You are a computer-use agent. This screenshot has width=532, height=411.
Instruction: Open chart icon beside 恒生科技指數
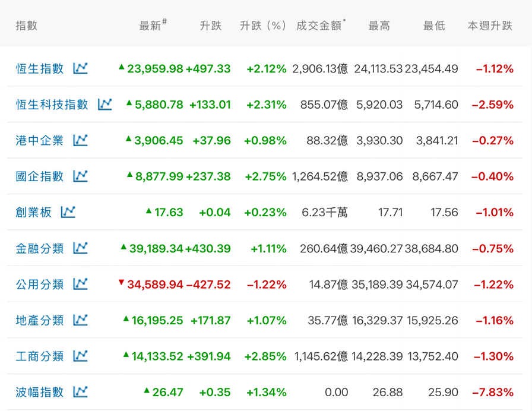pos(104,105)
